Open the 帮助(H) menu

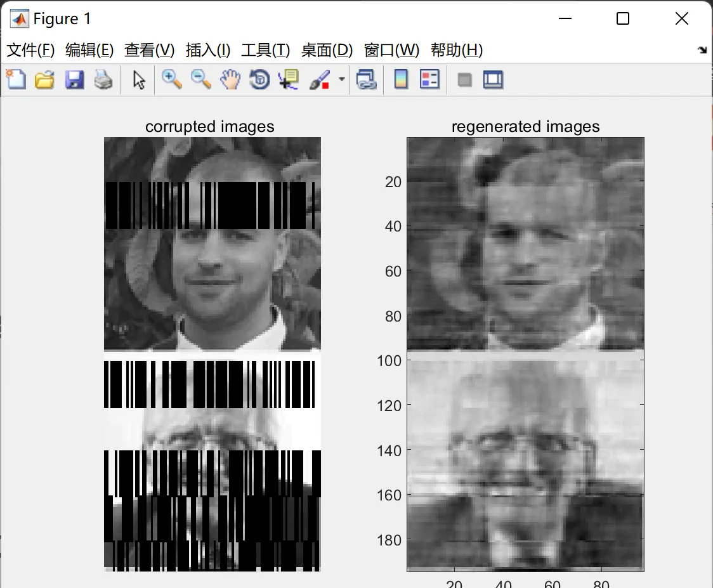(x=457, y=50)
